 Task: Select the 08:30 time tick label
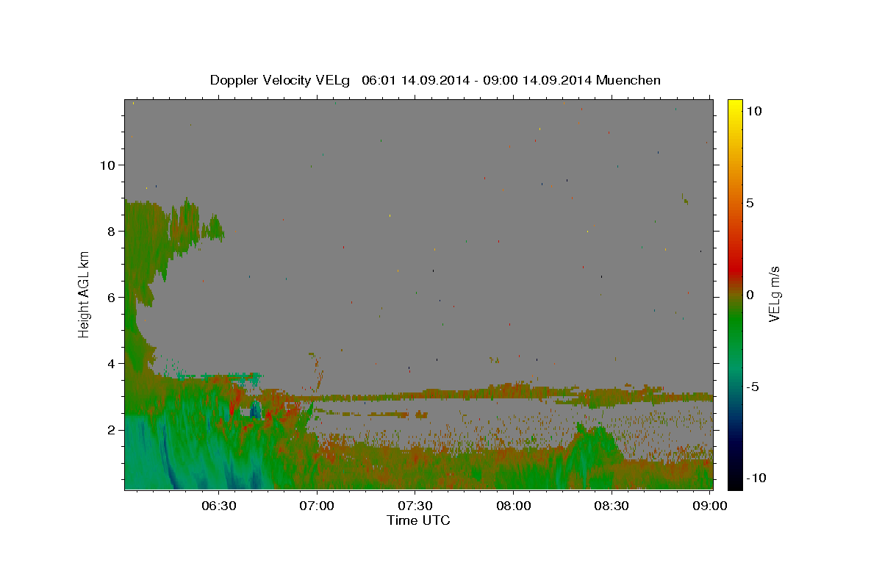612,506
